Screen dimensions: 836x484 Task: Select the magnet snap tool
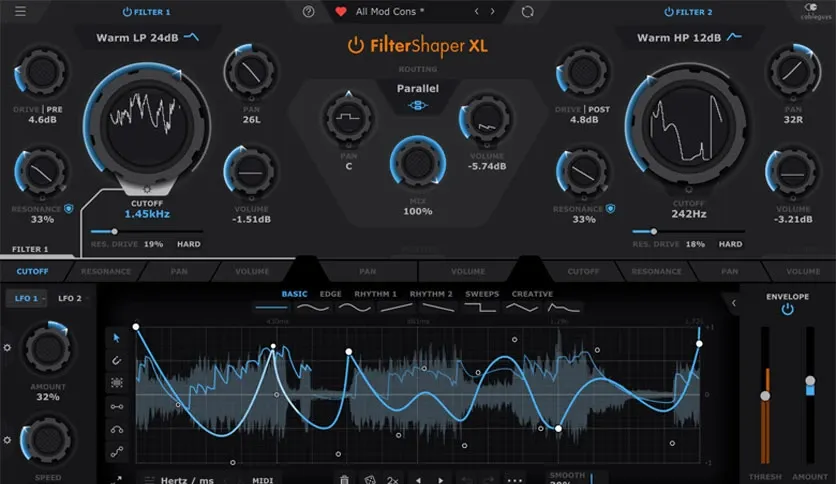117,360
